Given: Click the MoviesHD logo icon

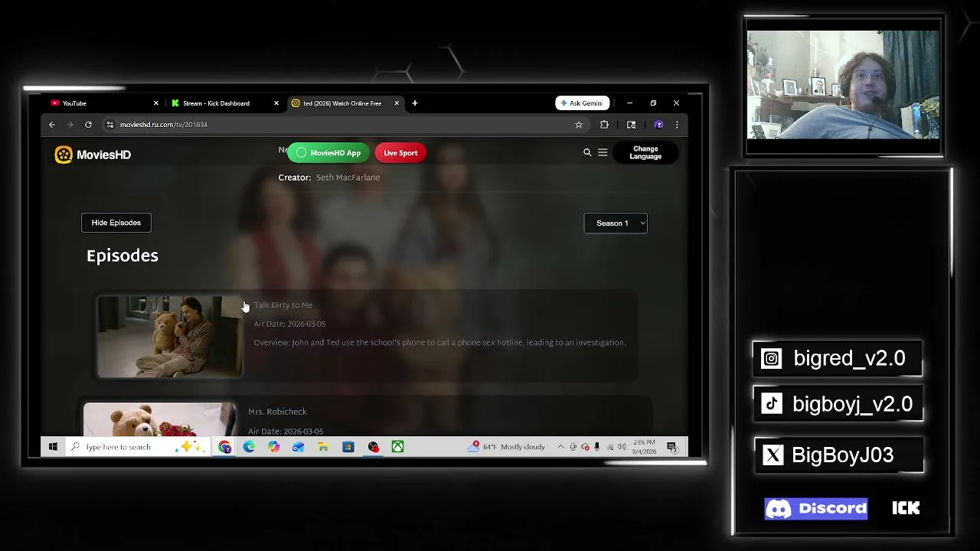Looking at the screenshot, I should [64, 155].
